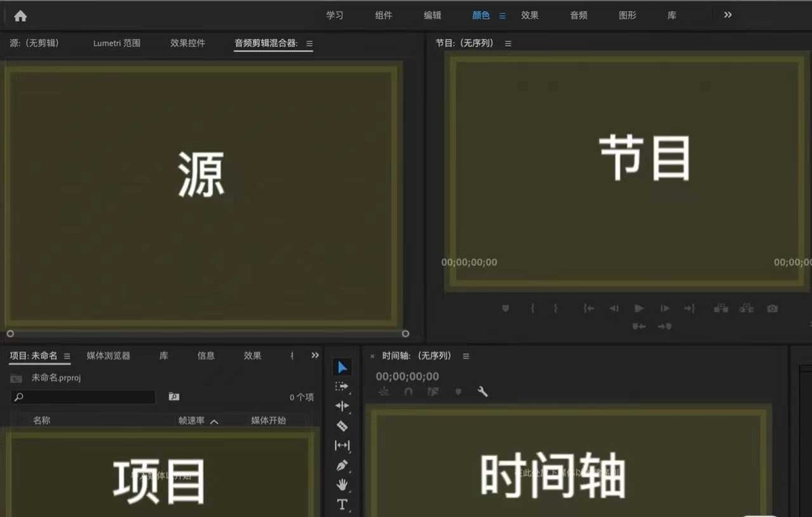Select the Type tool
Image resolution: width=812 pixels, height=517 pixels.
coord(342,505)
